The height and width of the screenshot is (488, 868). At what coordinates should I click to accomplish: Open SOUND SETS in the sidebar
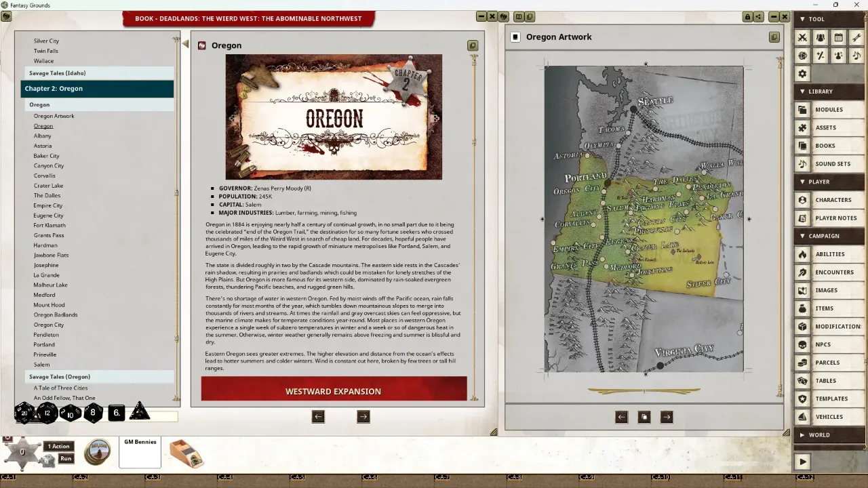point(829,164)
